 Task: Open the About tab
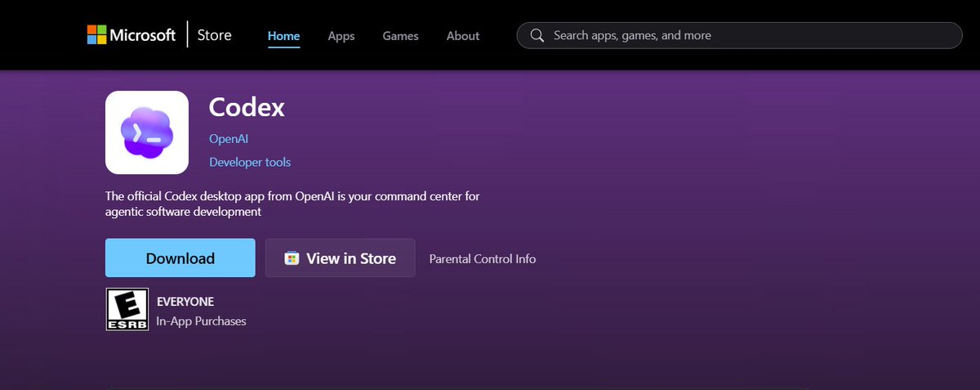[x=463, y=36]
